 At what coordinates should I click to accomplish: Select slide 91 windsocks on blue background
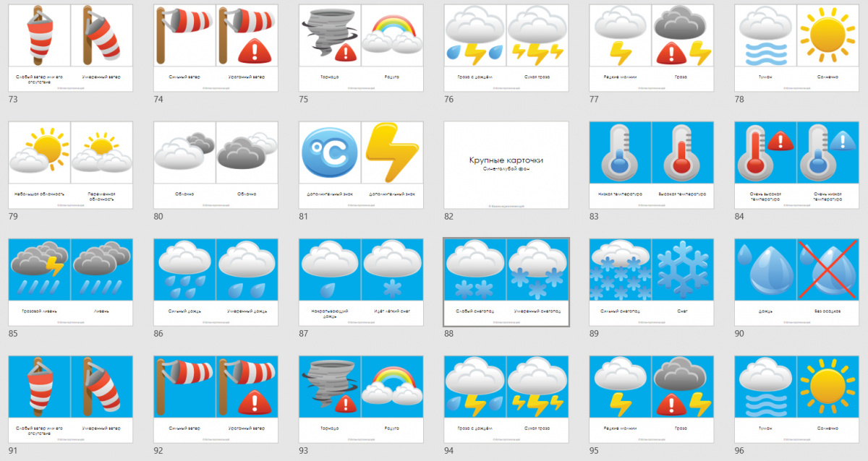[70, 399]
